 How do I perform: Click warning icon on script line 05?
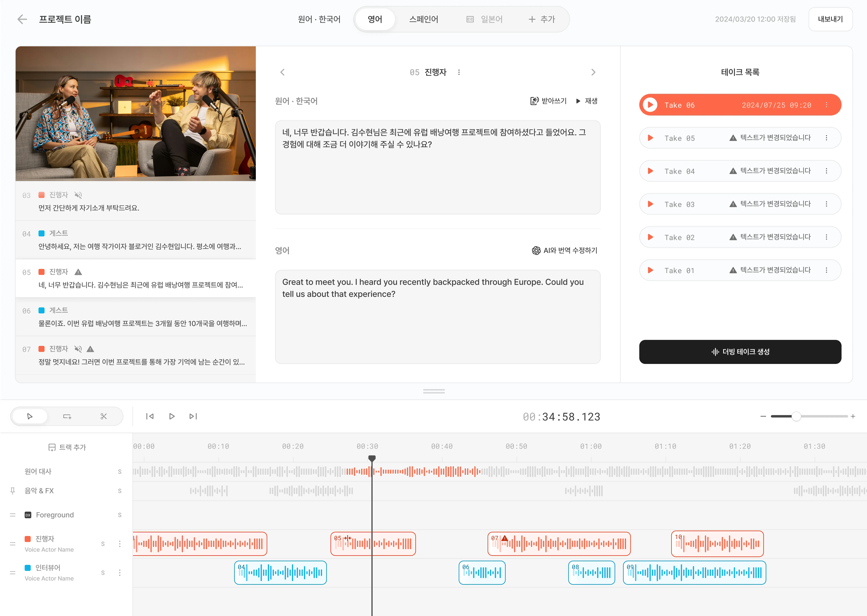pos(78,272)
